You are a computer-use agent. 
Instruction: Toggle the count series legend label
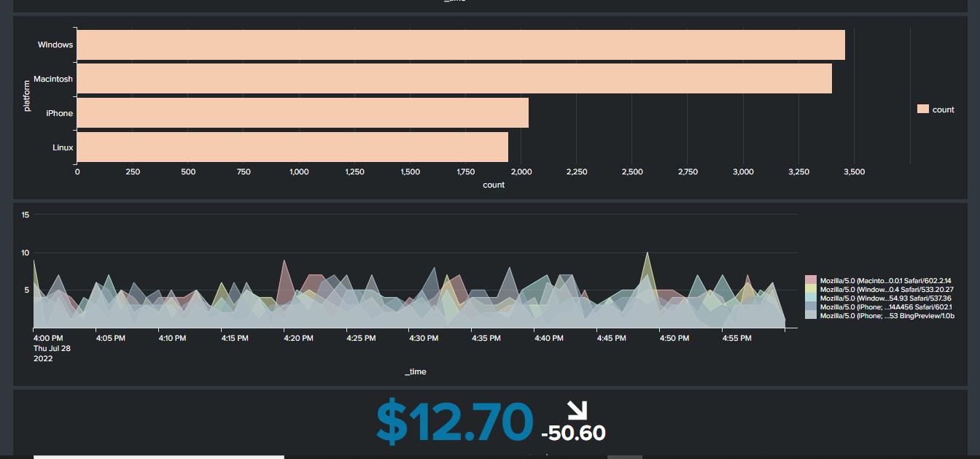point(943,109)
